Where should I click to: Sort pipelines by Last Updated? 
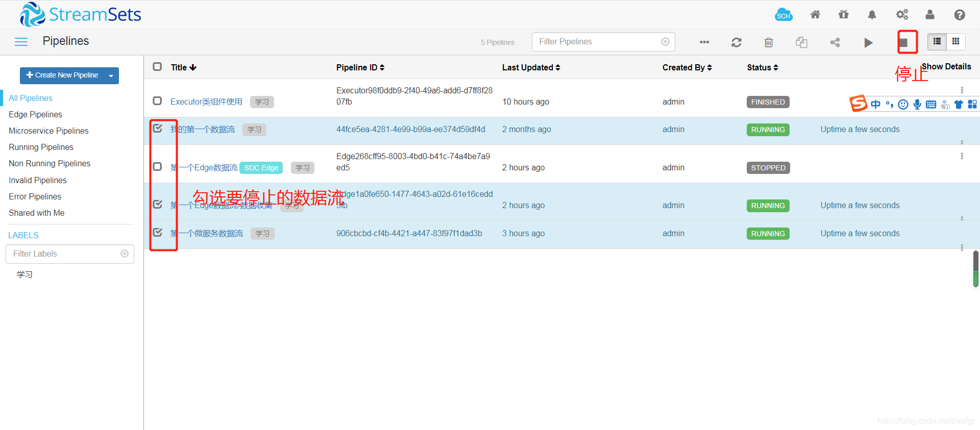531,67
